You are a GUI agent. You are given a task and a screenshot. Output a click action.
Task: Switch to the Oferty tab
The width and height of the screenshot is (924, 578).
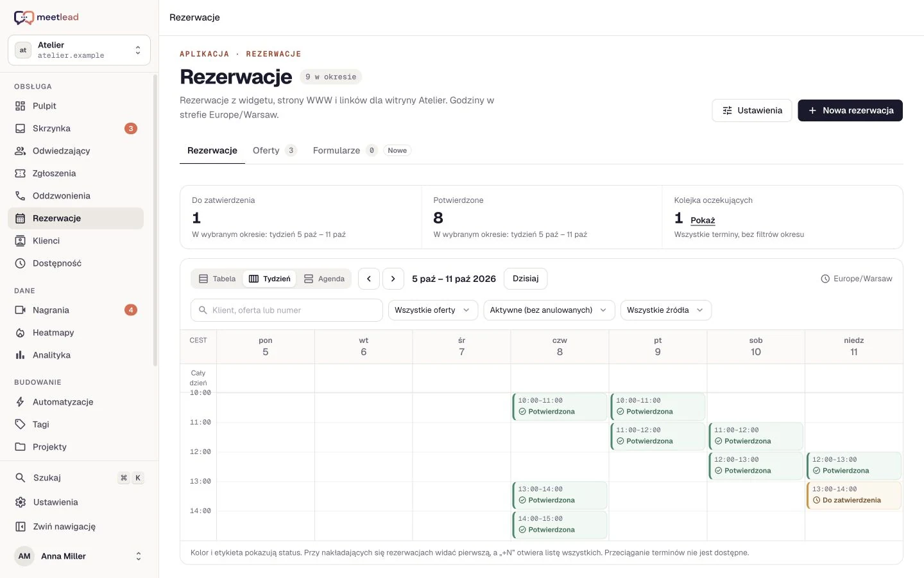(274, 150)
